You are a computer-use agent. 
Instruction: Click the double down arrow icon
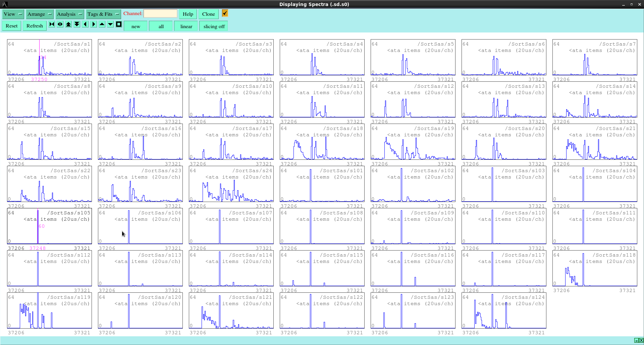point(77,24)
